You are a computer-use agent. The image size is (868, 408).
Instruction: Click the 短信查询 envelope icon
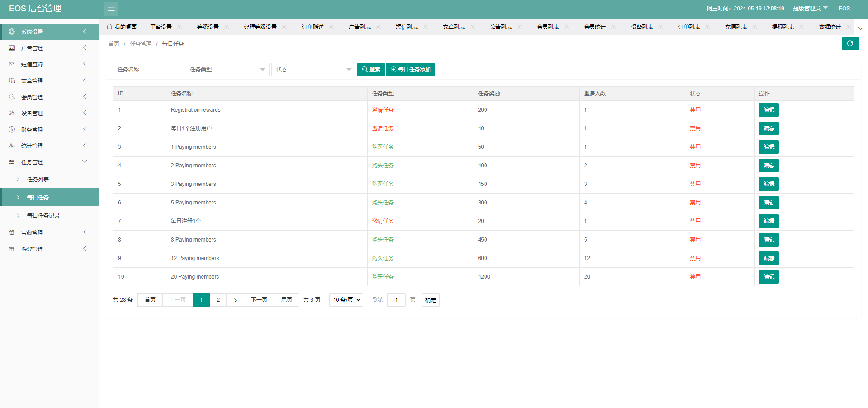click(12, 64)
